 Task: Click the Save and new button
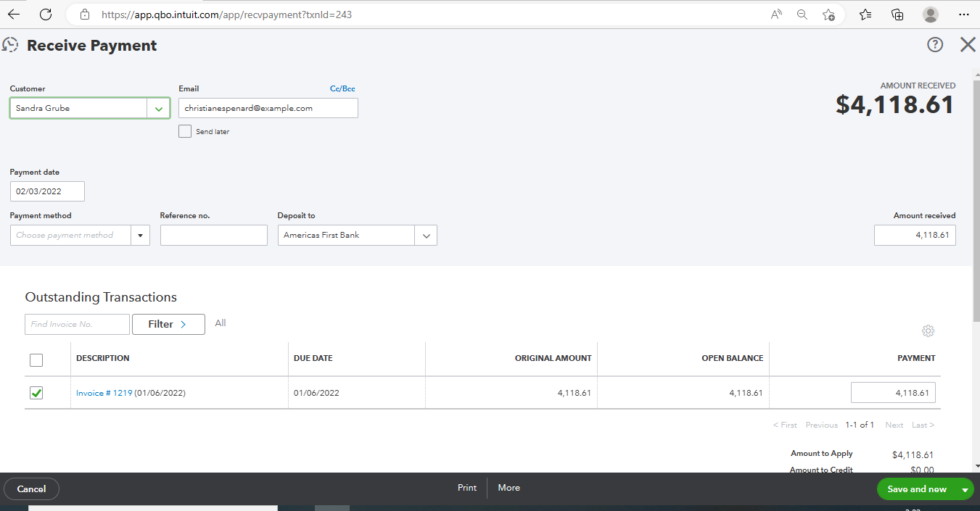[917, 489]
